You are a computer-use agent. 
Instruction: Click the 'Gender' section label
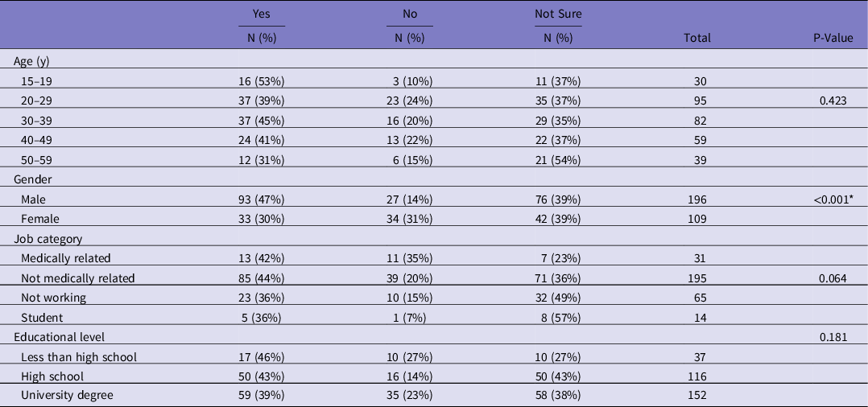[x=34, y=179]
